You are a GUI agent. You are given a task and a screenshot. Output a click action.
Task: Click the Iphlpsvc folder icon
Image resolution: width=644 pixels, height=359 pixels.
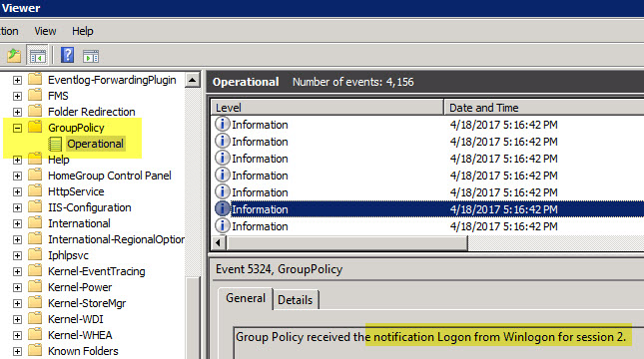pyautogui.click(x=35, y=254)
